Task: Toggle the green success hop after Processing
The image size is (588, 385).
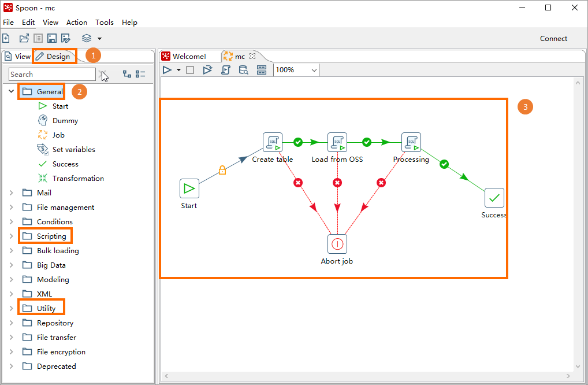Action: coord(444,164)
